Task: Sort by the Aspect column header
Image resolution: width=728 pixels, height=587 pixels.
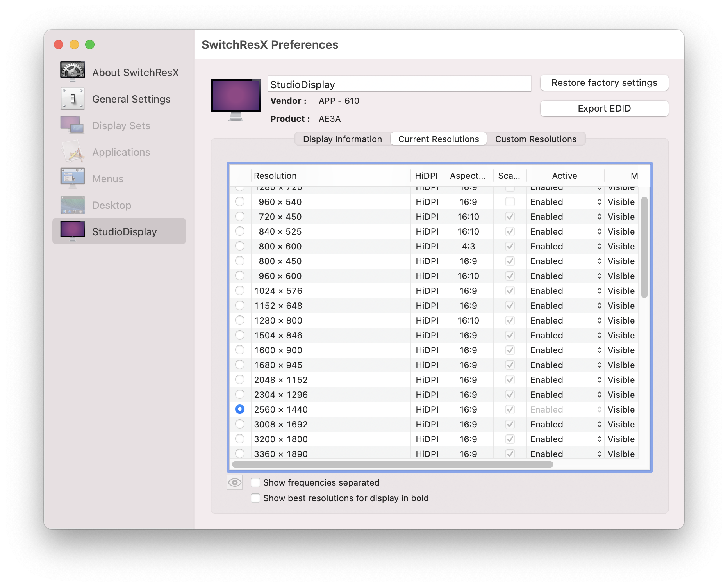Action: click(x=468, y=176)
